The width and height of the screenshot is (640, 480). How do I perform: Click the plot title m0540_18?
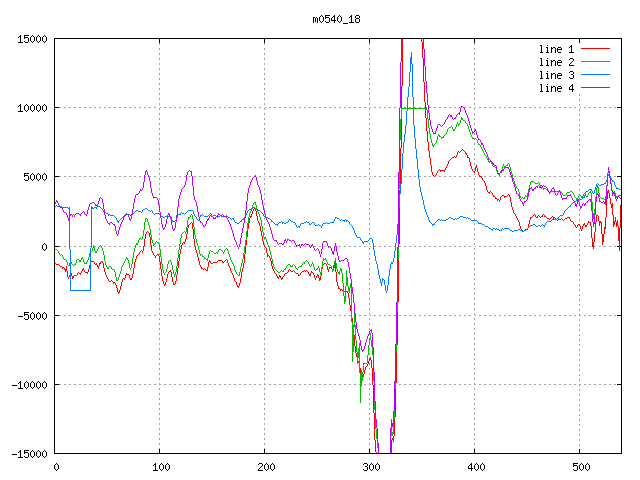coord(336,19)
